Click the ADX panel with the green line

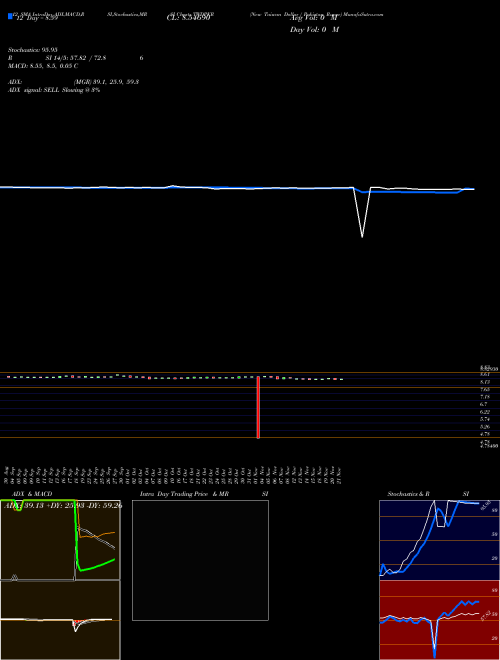click(60, 540)
